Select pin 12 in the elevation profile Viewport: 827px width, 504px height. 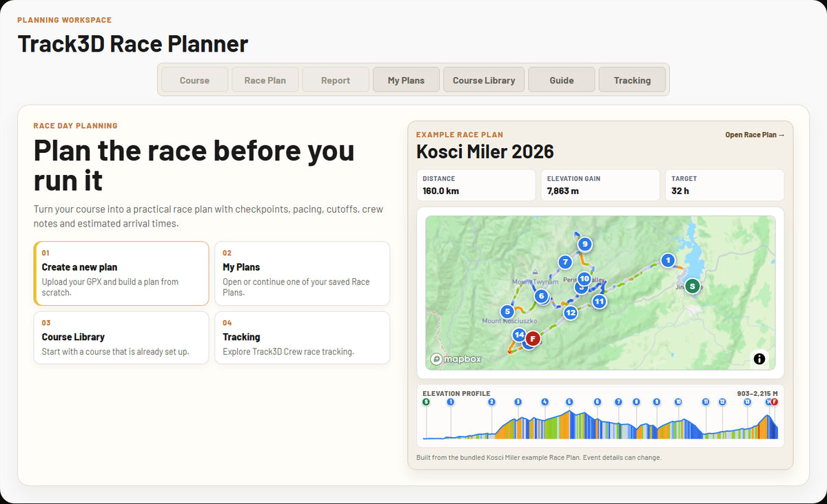coord(722,401)
